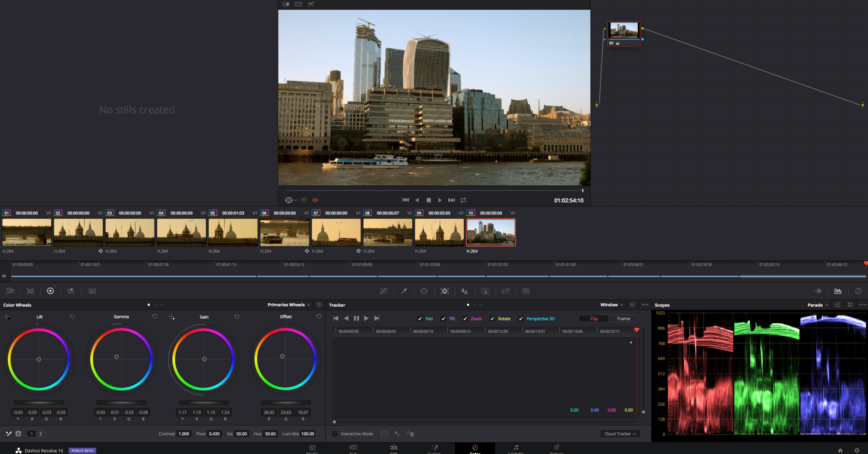Viewport: 868px width, 454px height.
Task: Toggle image wipe in viewer
Action: [x=286, y=4]
